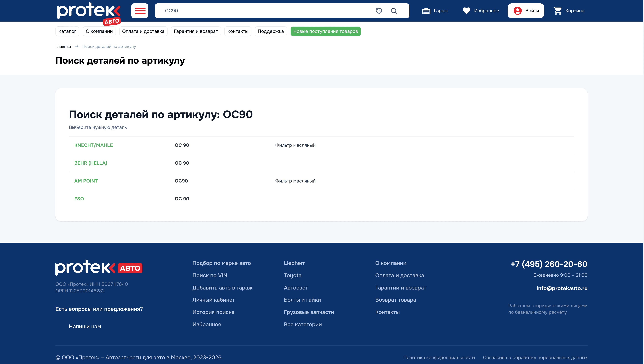Open Оплата и доставка nav item
Image resolution: width=644 pixels, height=364 pixels.
click(143, 31)
